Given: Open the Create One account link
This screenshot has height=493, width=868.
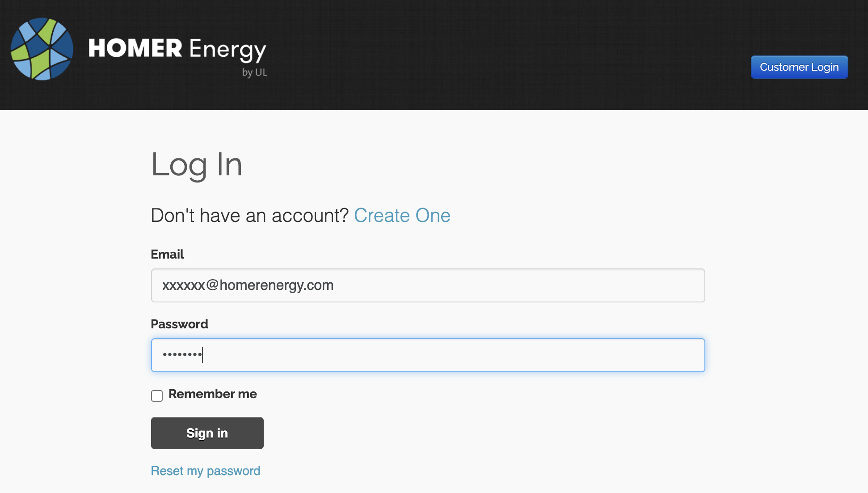Looking at the screenshot, I should click(402, 215).
